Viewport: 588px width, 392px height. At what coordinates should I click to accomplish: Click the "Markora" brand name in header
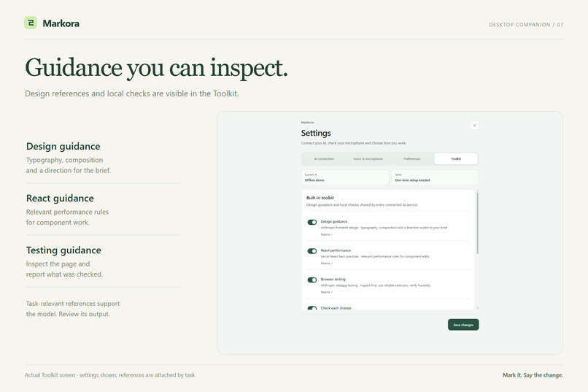click(x=61, y=23)
